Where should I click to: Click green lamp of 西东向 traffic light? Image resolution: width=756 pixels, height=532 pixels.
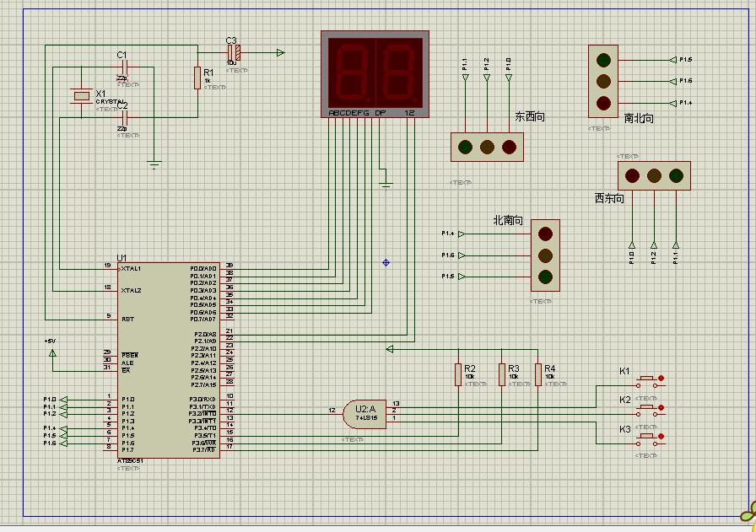[676, 176]
